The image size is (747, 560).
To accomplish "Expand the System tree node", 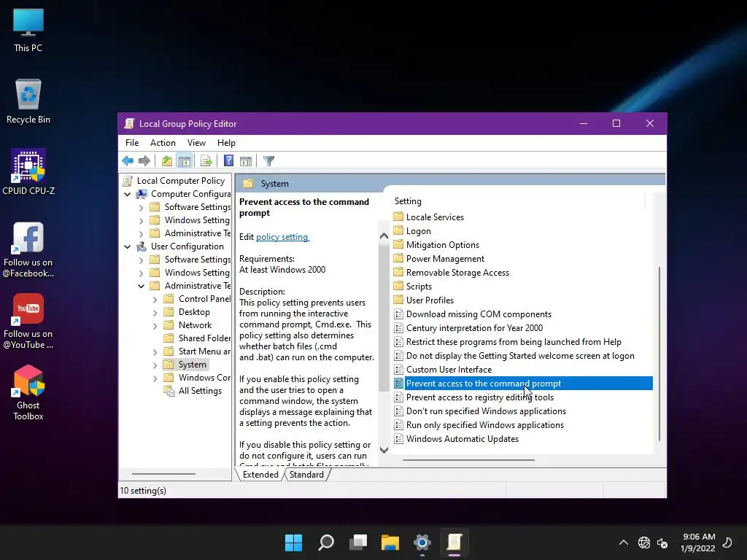I will (x=155, y=365).
